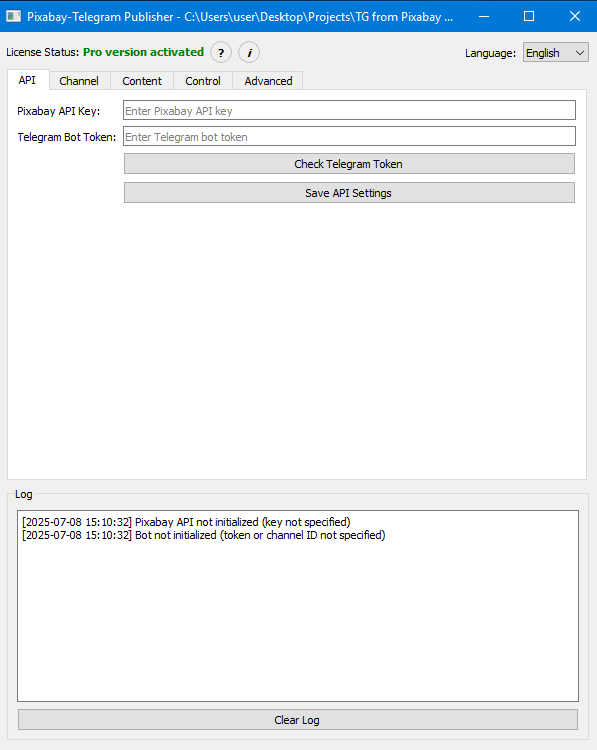Viewport: 597px width, 750px height.
Task: Click the 'Pro version activated' status text
Action: tap(144, 52)
